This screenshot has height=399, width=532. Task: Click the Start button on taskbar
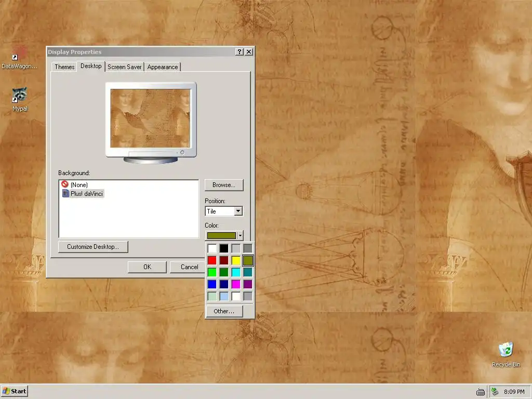pos(14,391)
